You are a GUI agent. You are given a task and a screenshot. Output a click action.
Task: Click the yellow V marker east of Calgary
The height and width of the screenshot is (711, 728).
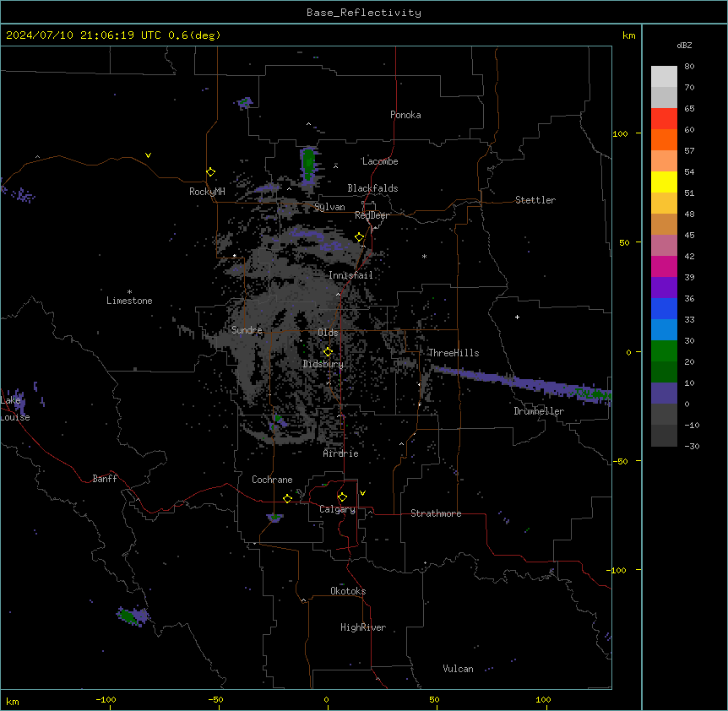pos(362,493)
